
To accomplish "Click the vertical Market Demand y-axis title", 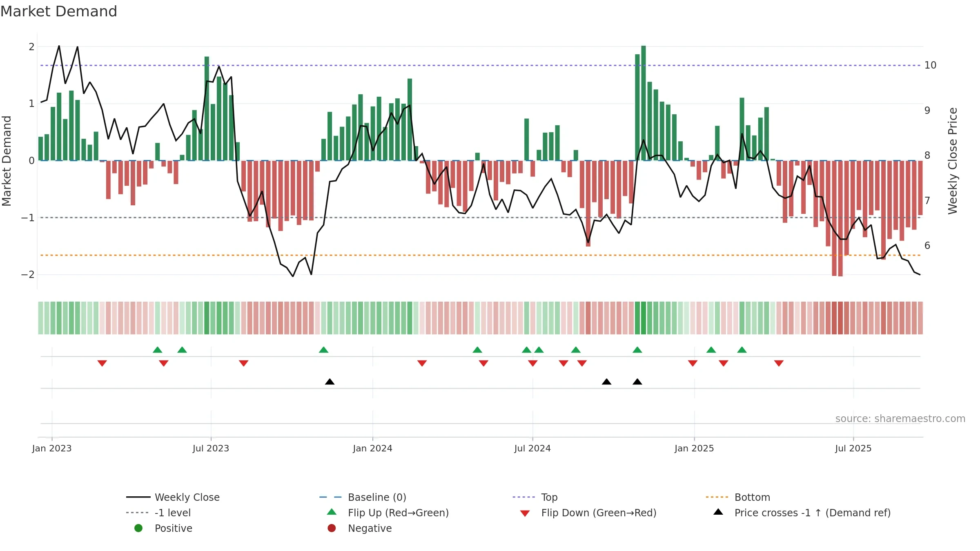I will point(7,161).
